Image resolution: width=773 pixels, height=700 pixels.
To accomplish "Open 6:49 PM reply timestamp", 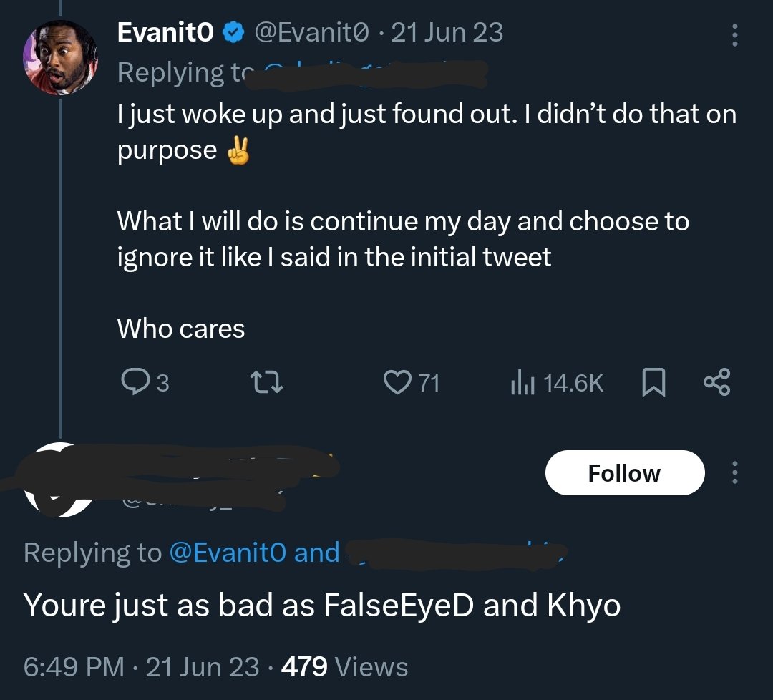I will point(74,667).
